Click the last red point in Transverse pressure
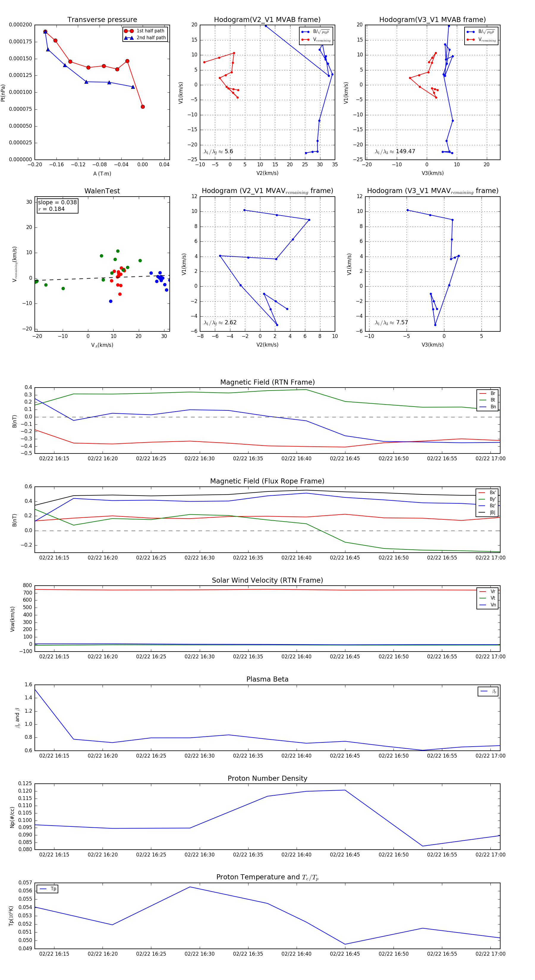Image resolution: width=535 pixels, height=980 pixels. click(143, 107)
